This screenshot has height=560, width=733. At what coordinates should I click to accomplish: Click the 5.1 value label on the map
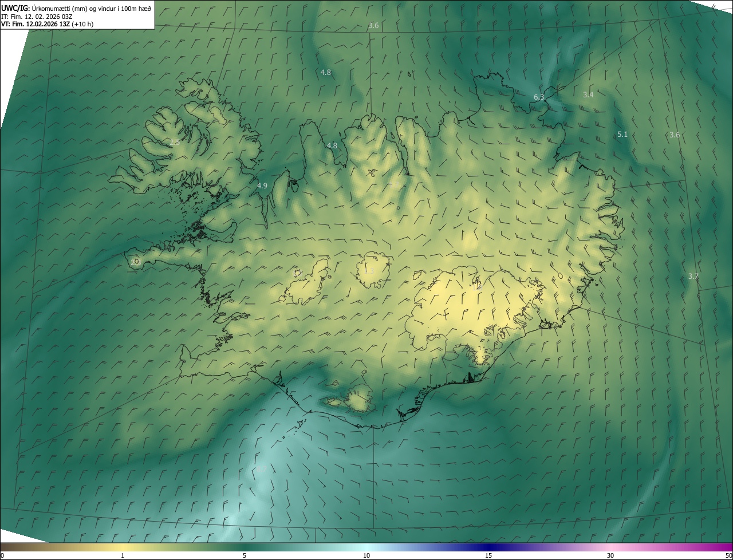[x=622, y=135]
